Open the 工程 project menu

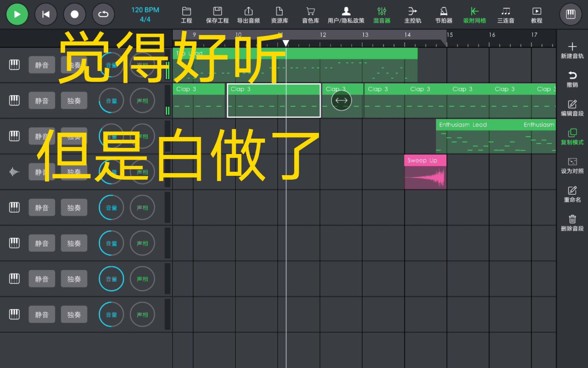186,15
